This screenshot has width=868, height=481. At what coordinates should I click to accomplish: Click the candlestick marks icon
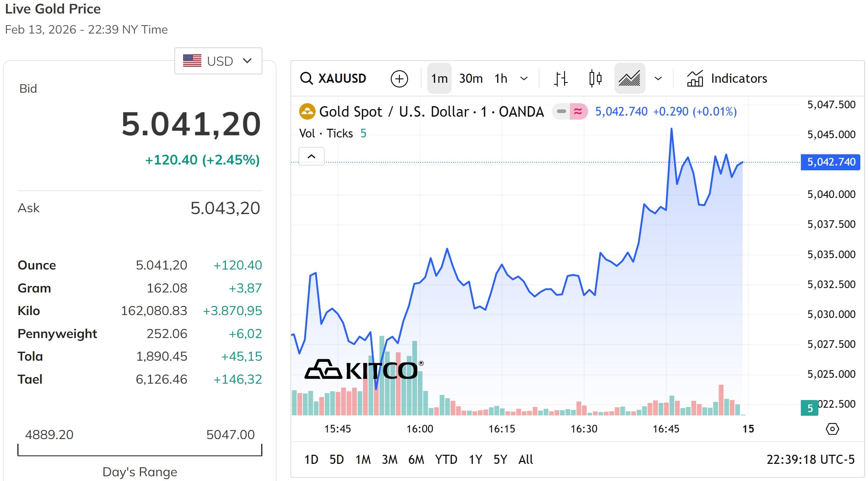595,78
